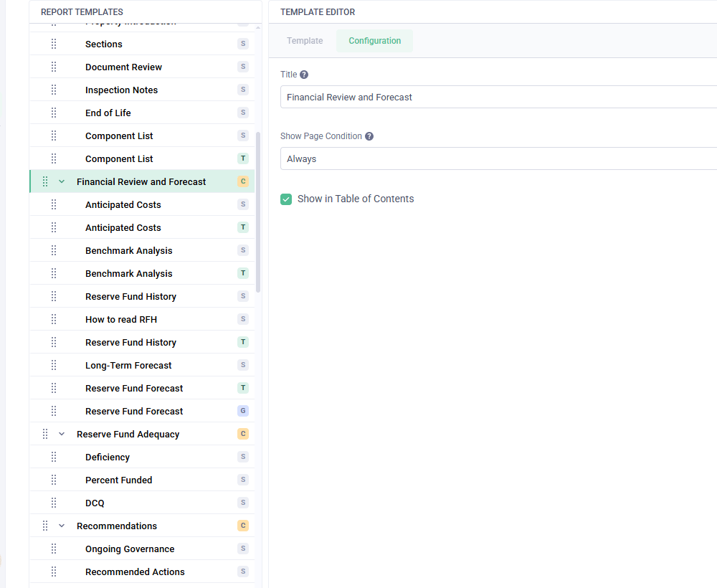Click the Show Page Condition help icon

[369, 136]
